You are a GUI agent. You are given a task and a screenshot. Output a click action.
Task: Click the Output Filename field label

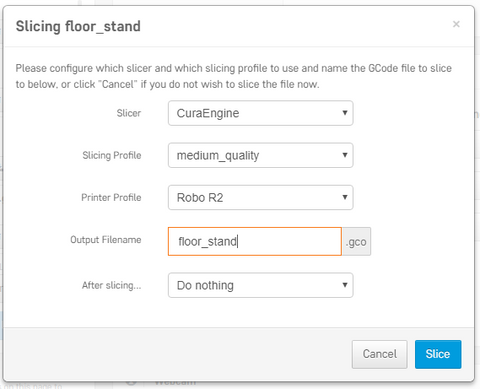106,240
